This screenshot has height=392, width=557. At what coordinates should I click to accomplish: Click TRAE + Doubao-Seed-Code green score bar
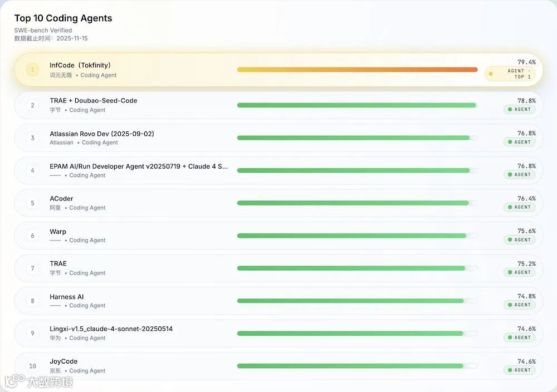358,105
